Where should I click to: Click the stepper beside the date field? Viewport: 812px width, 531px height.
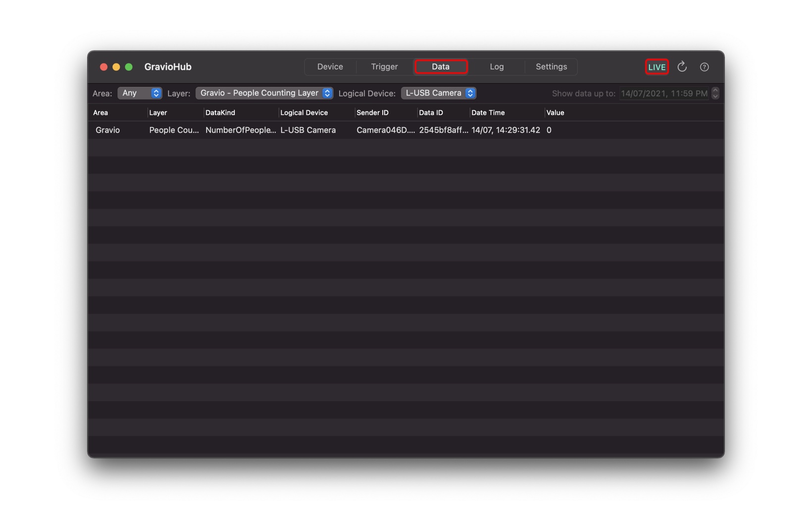(x=715, y=93)
